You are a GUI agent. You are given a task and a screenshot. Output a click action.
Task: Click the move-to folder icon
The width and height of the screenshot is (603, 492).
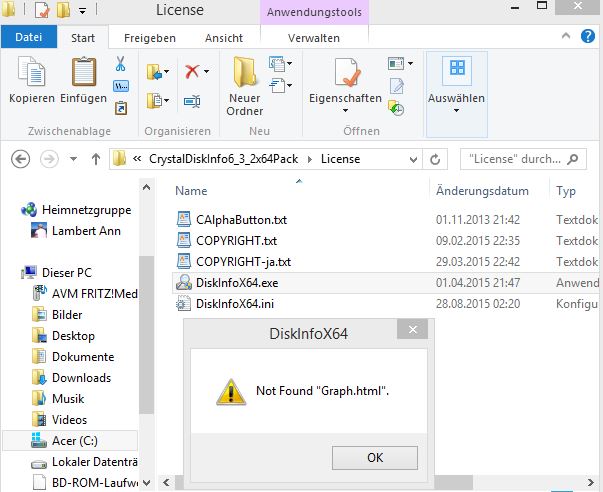tap(155, 72)
